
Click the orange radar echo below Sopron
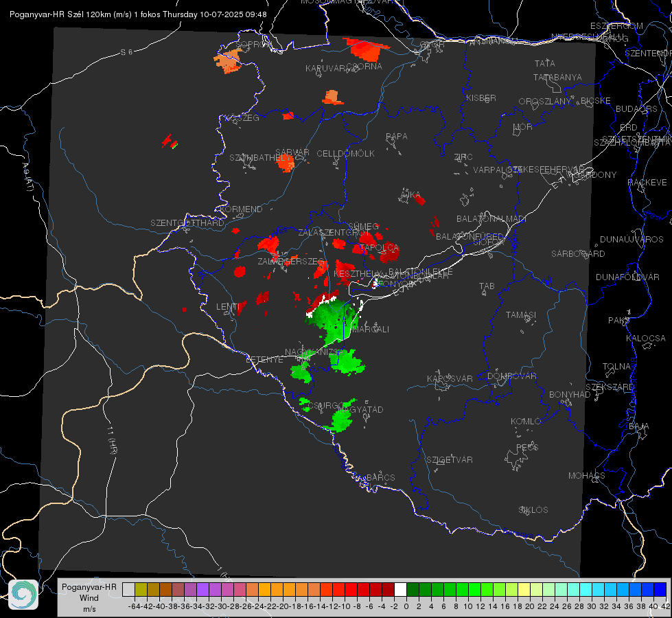pos(228,61)
